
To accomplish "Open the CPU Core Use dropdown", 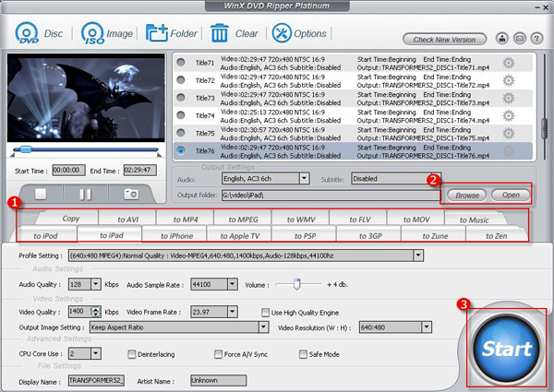I will pos(95,353).
